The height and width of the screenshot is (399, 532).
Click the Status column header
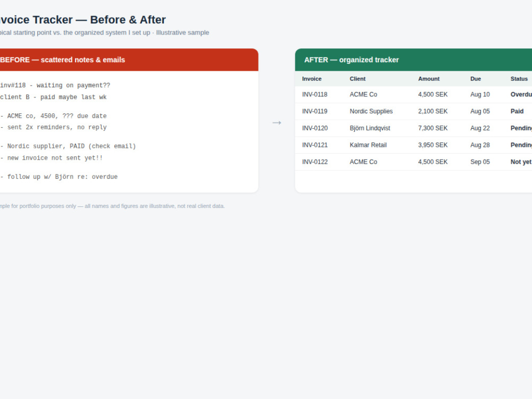click(x=519, y=79)
